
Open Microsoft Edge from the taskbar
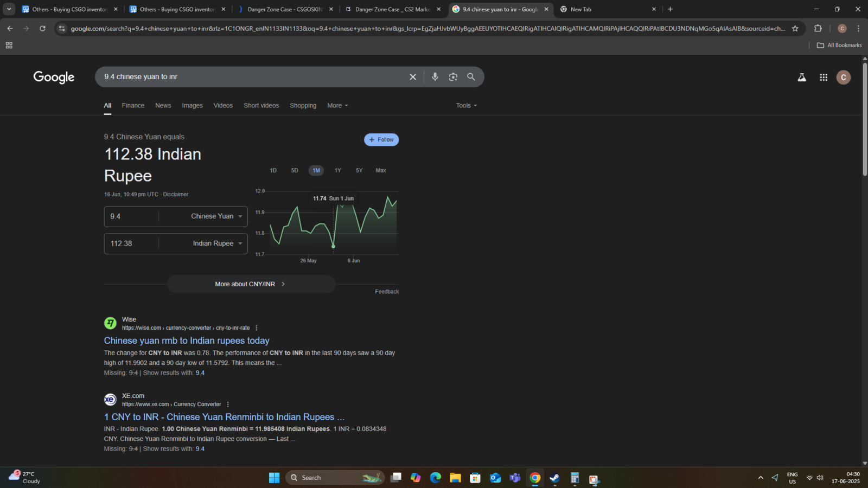(x=436, y=478)
